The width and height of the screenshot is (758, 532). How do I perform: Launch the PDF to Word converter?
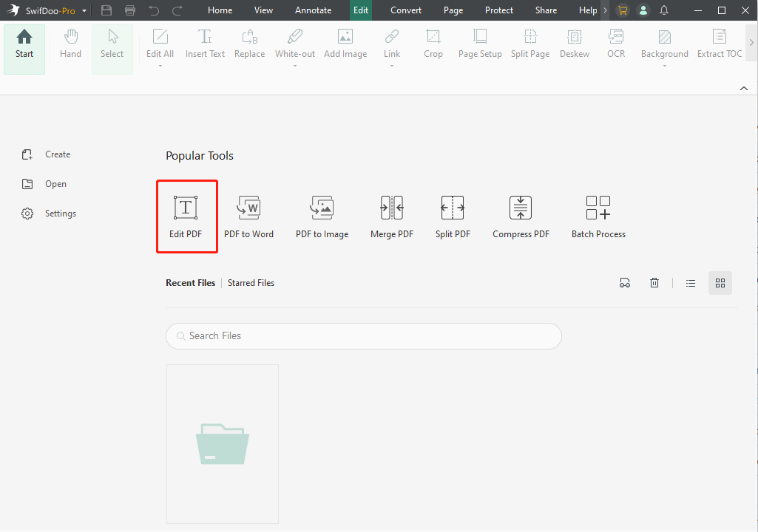[x=248, y=216]
